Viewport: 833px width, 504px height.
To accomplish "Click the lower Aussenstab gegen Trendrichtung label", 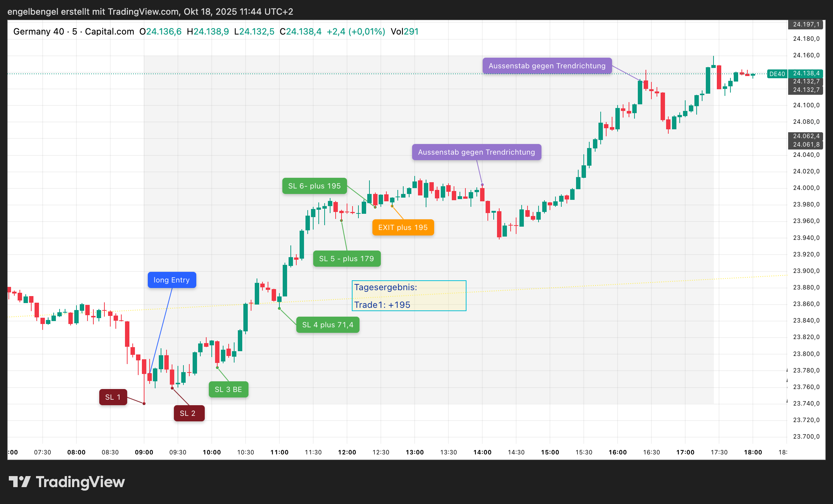I will pyautogui.click(x=476, y=152).
